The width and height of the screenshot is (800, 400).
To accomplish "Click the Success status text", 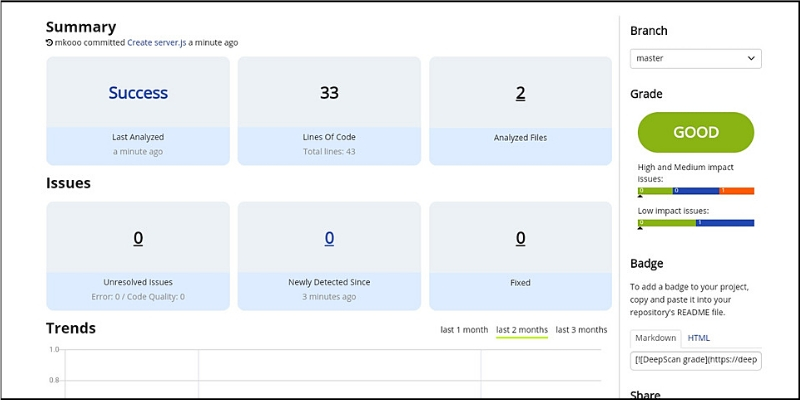I will pos(138,93).
